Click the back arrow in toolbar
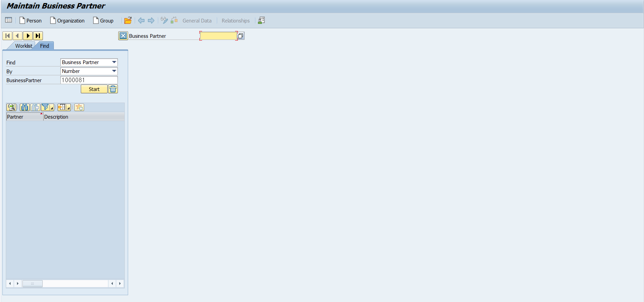This screenshot has width=644, height=302. click(141, 20)
